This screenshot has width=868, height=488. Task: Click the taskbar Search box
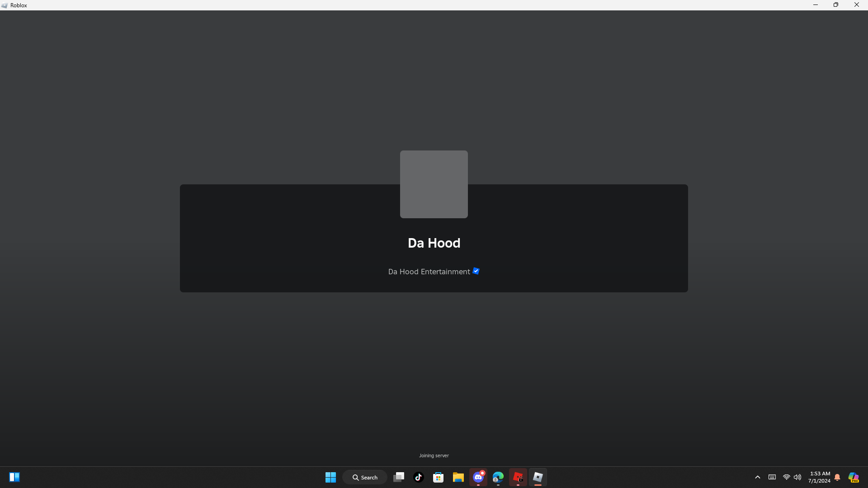coord(365,477)
